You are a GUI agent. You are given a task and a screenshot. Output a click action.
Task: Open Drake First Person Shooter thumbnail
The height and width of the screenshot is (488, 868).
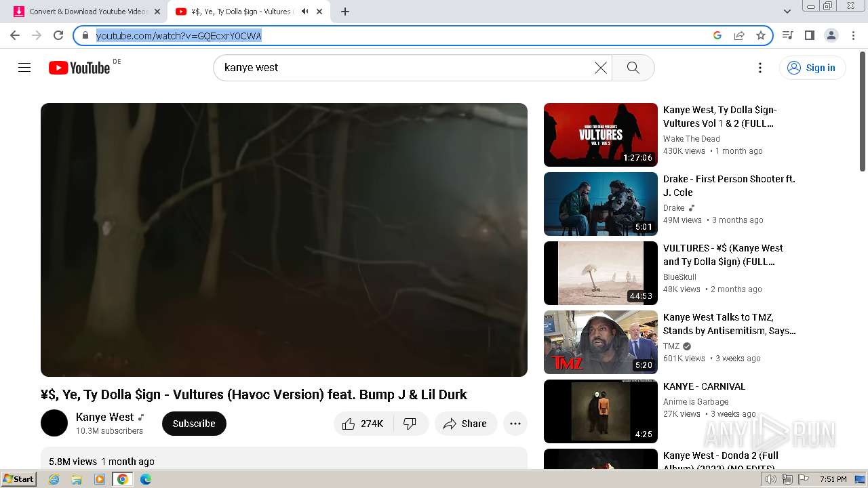[601, 204]
